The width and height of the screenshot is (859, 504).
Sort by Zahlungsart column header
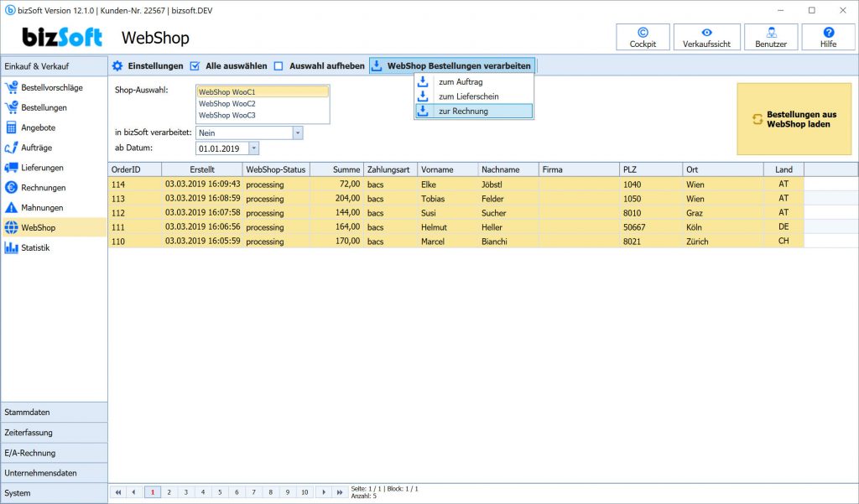tap(391, 169)
